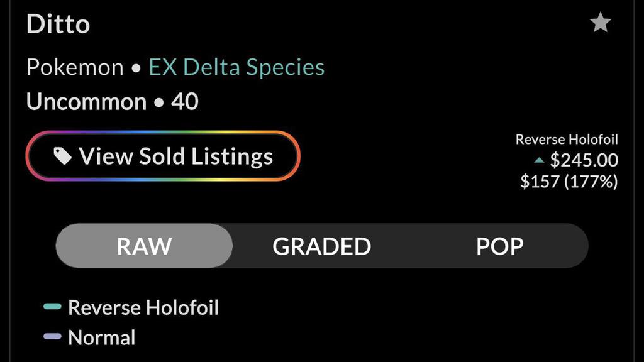Select the RAW tab
Viewport: 644px width, 362px height.
point(144,246)
